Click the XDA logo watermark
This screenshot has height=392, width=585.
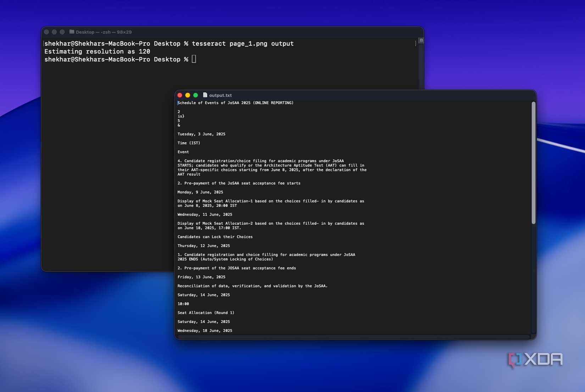[x=535, y=359]
